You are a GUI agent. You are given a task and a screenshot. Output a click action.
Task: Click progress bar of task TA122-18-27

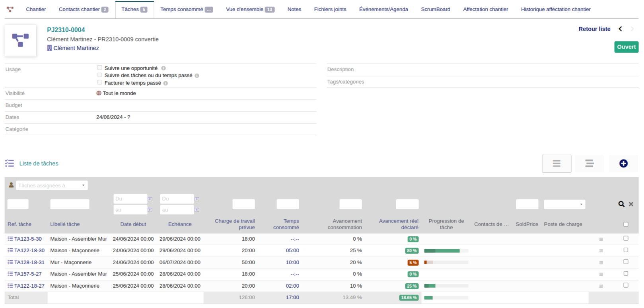click(x=446, y=286)
